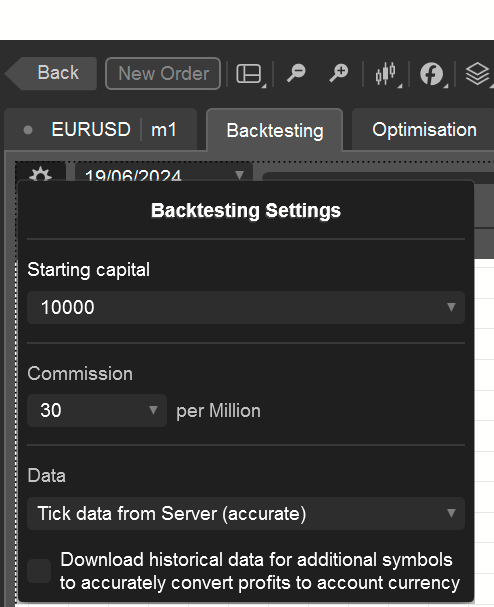The image size is (494, 607).
Task: Enable download historical data checkbox
Action: 39,571
